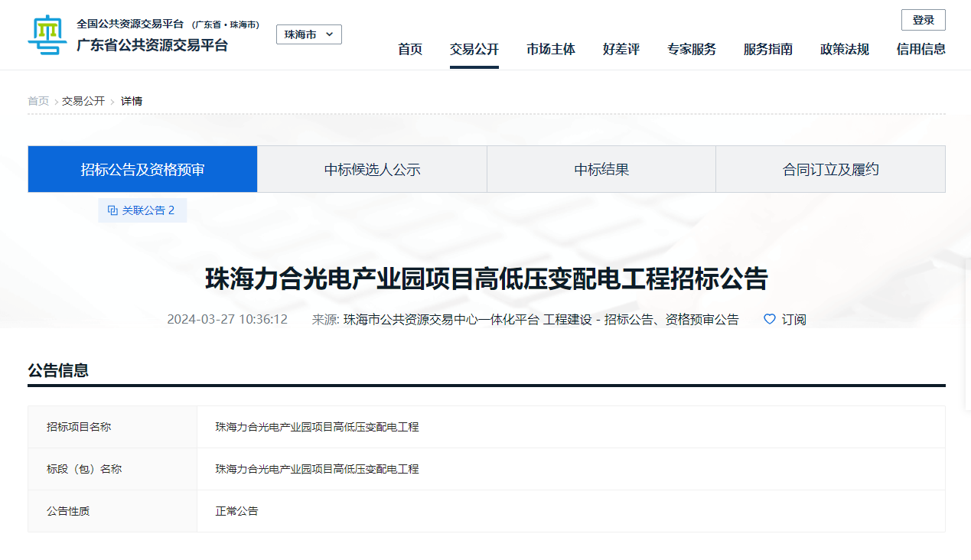Viewport: 971px width, 560px height.
Task: Open the 信用信息 navigation item
Action: point(920,49)
